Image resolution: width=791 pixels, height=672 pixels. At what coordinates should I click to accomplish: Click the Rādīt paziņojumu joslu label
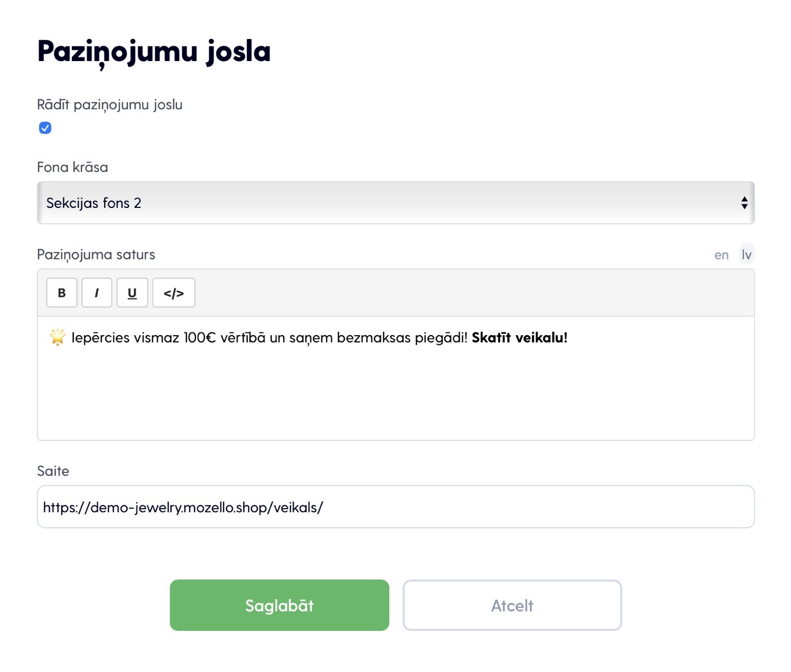(110, 105)
